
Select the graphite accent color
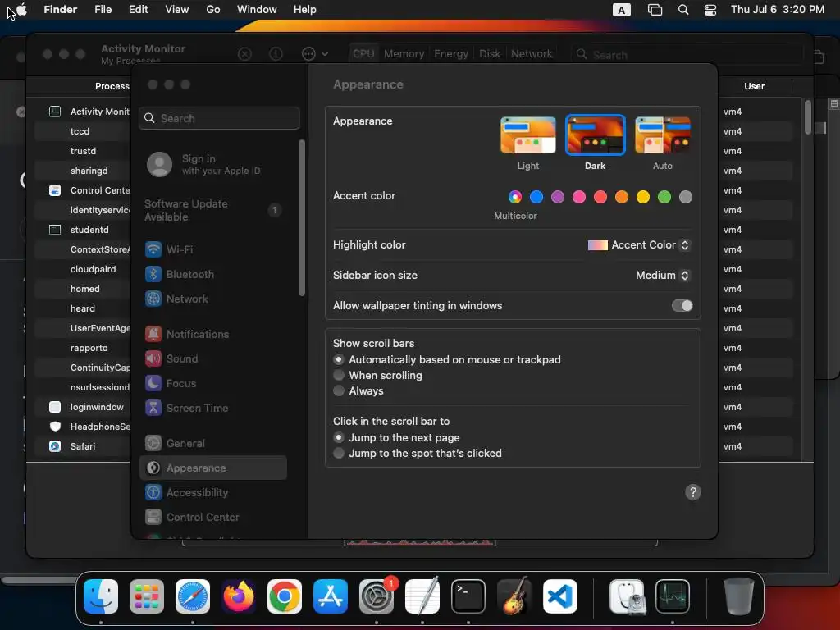point(686,197)
